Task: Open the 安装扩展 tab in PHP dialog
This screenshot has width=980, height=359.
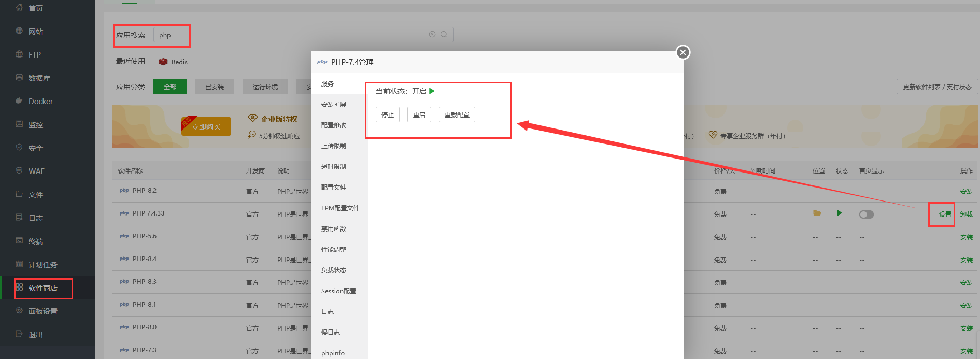Action: tap(333, 105)
